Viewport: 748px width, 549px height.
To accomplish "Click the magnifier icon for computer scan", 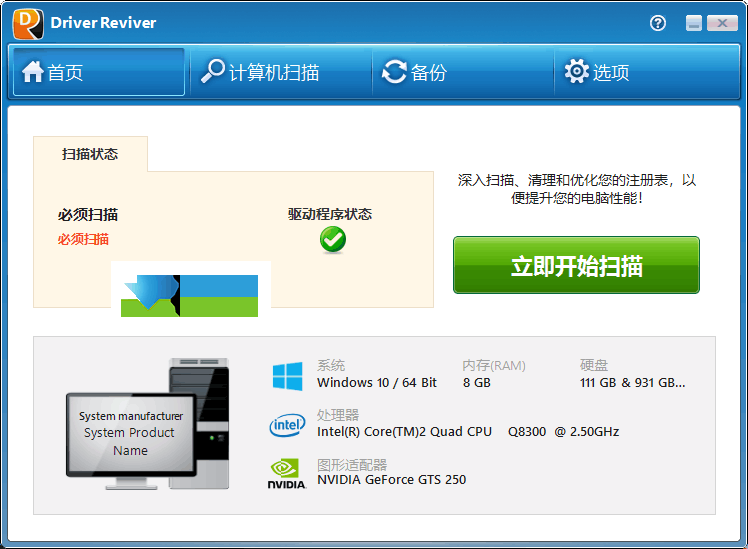I will click(x=212, y=71).
